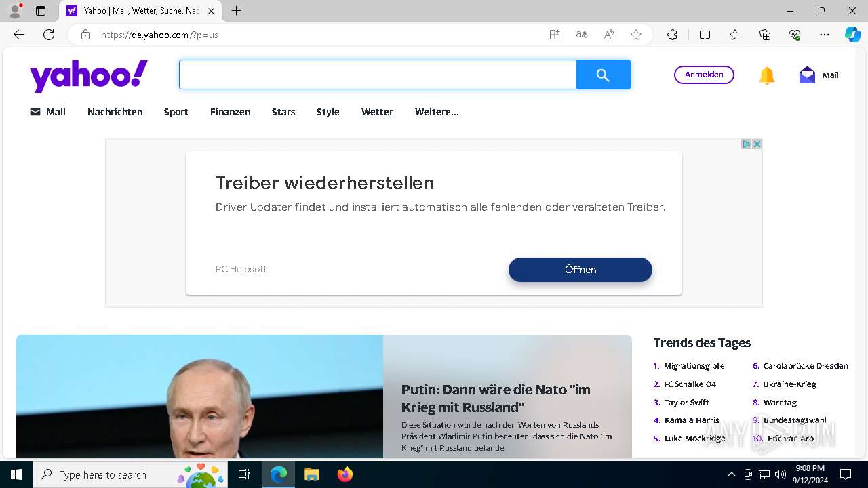
Task: View site information via the lock icon
Action: click(x=85, y=35)
